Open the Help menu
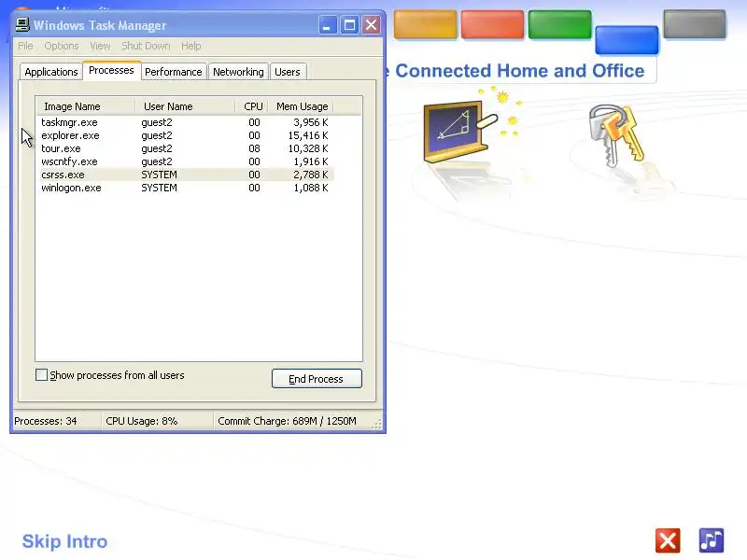The image size is (747, 560). point(191,46)
